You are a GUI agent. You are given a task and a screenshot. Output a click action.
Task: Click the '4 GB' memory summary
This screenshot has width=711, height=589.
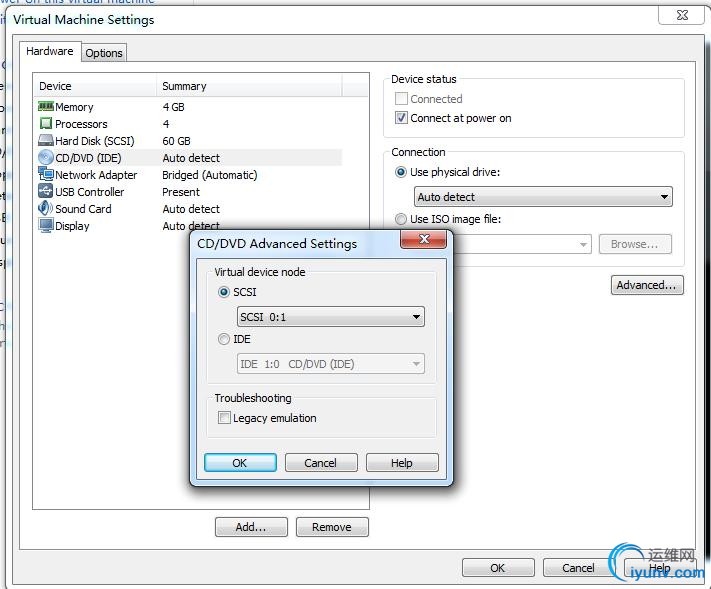tap(174, 107)
